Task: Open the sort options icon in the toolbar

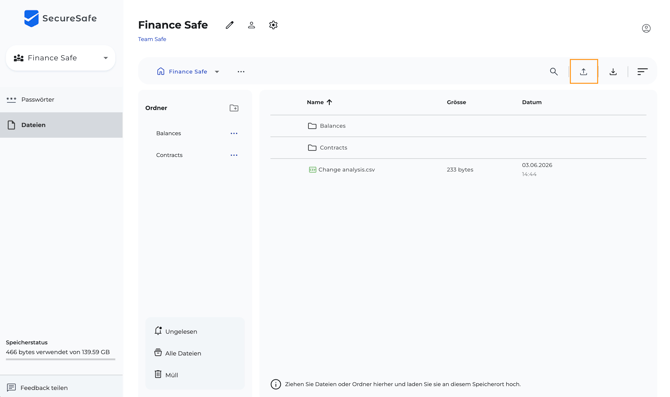Action: (642, 72)
